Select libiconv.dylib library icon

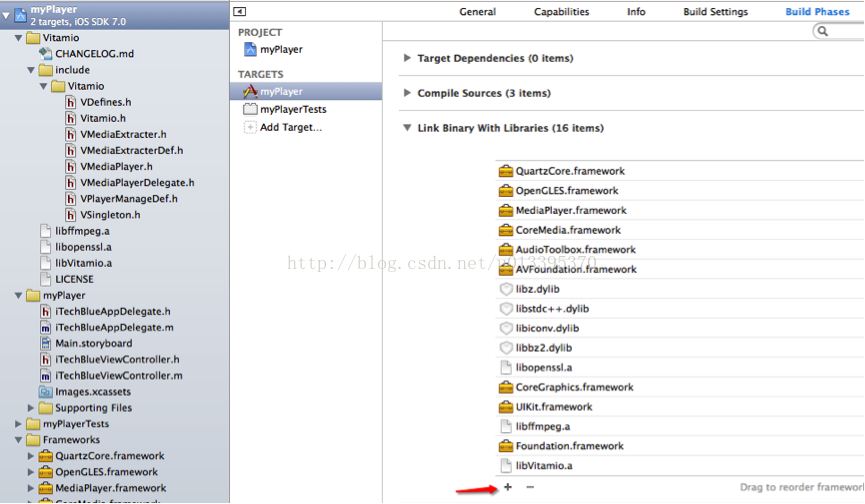(x=505, y=328)
